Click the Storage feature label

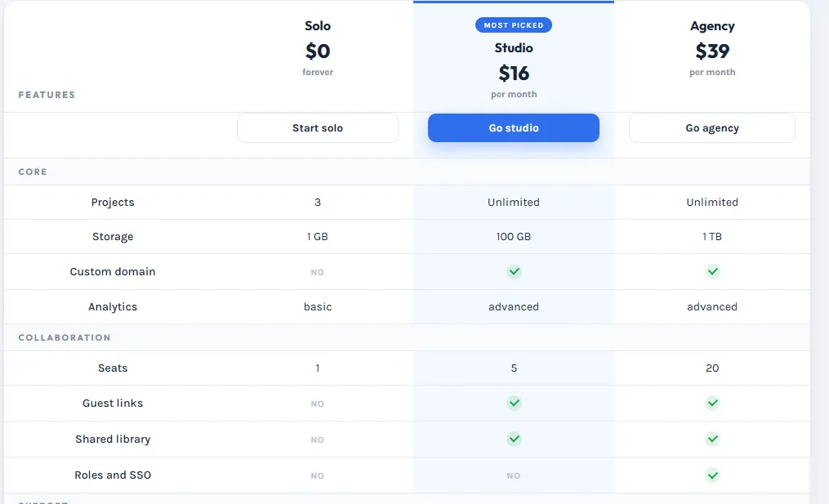click(113, 237)
